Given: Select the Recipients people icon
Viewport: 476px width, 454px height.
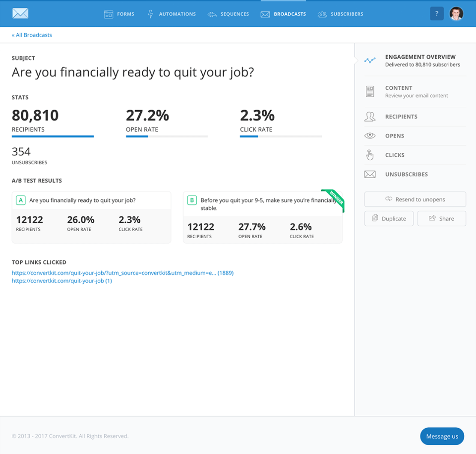Looking at the screenshot, I should point(370,116).
